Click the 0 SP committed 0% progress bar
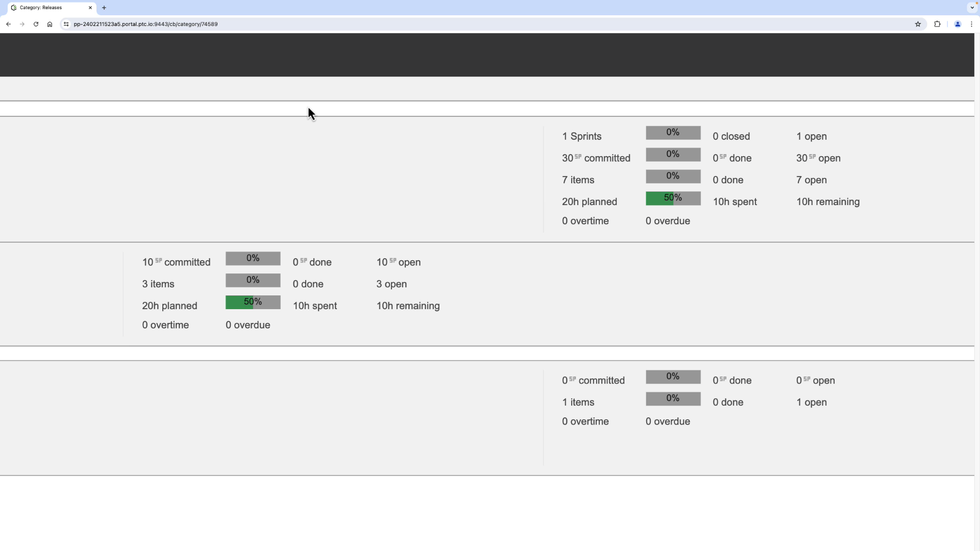Image resolution: width=980 pixels, height=551 pixels. tap(673, 377)
